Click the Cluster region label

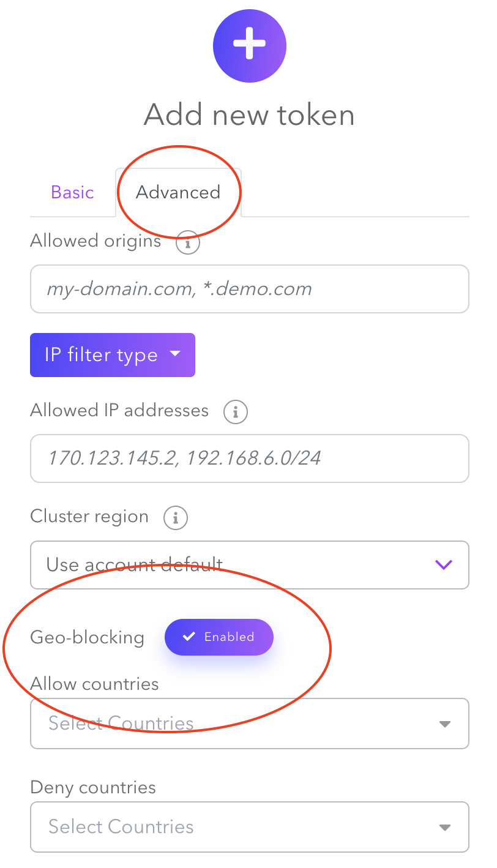coord(89,517)
